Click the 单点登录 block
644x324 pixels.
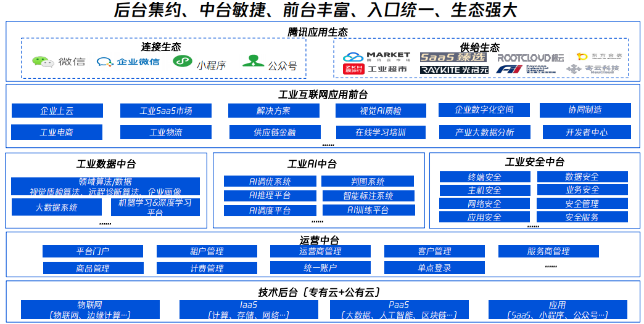(434, 268)
